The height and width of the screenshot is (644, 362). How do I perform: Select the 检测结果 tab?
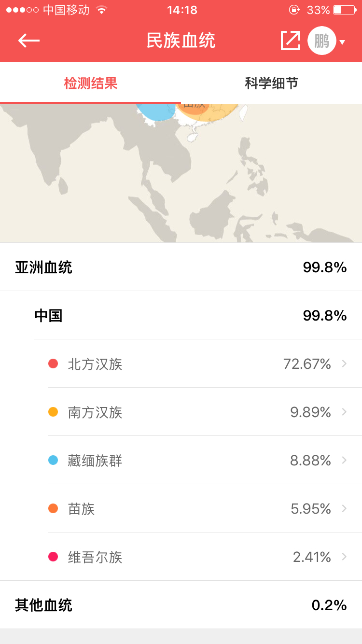[91, 83]
